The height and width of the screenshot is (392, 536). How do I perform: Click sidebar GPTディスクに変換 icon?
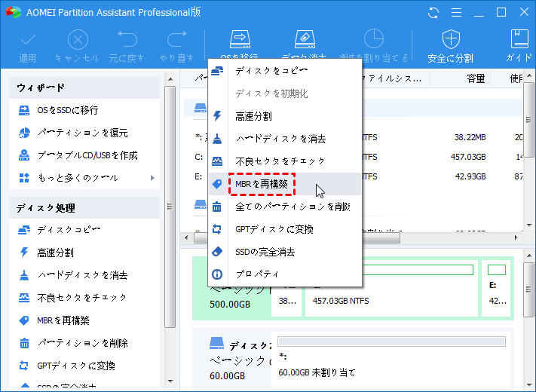[x=24, y=366]
